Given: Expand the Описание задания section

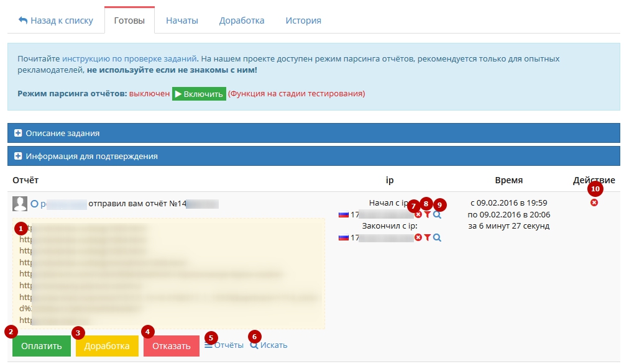Looking at the screenshot, I should pyautogui.click(x=62, y=133).
